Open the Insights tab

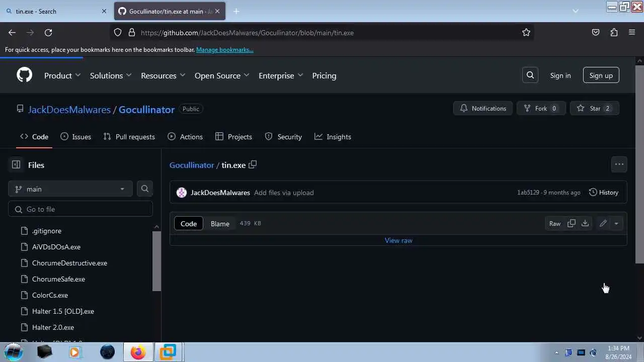333,137
